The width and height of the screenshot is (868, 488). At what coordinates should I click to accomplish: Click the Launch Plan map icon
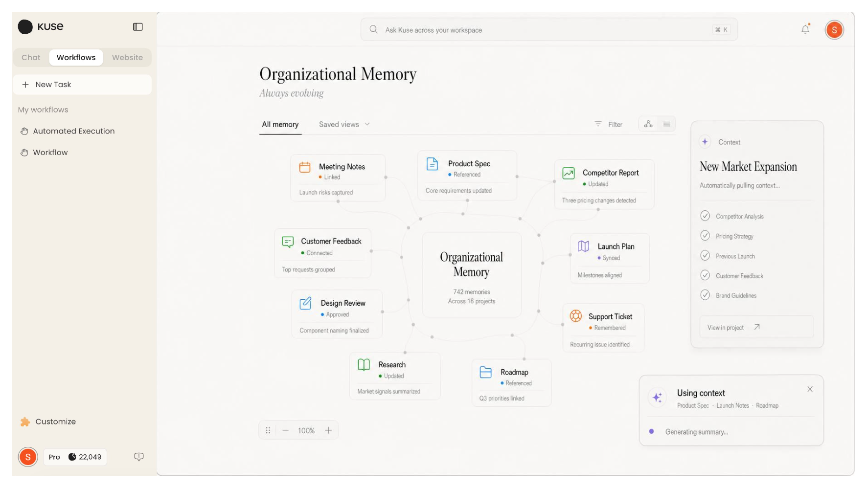pos(583,246)
